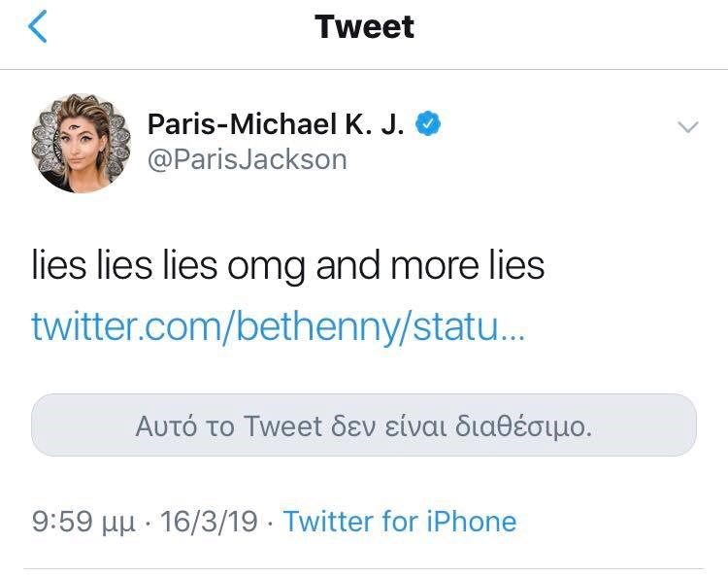728x577 pixels.
Task: Open the tweet options chevron
Action: point(687,127)
